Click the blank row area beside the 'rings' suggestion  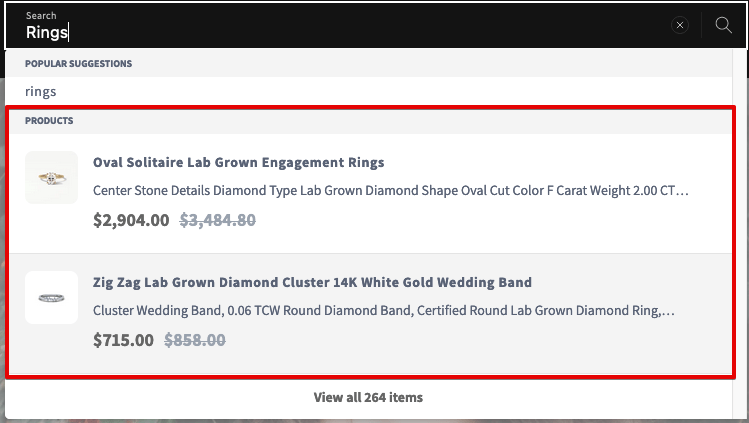(392, 91)
